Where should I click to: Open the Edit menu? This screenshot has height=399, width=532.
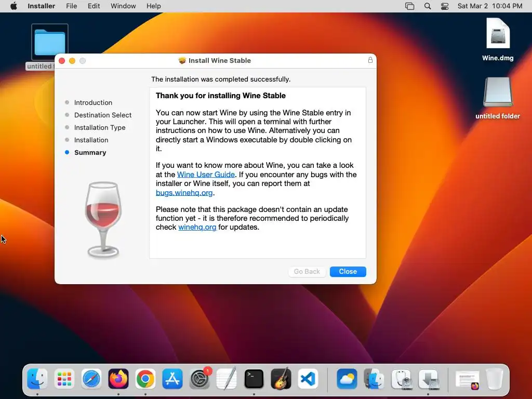tap(94, 6)
